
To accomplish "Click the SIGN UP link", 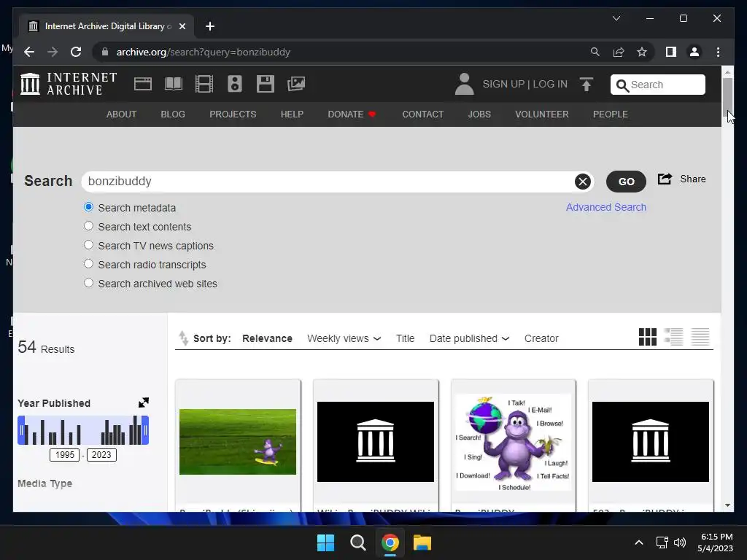I will [x=503, y=85].
